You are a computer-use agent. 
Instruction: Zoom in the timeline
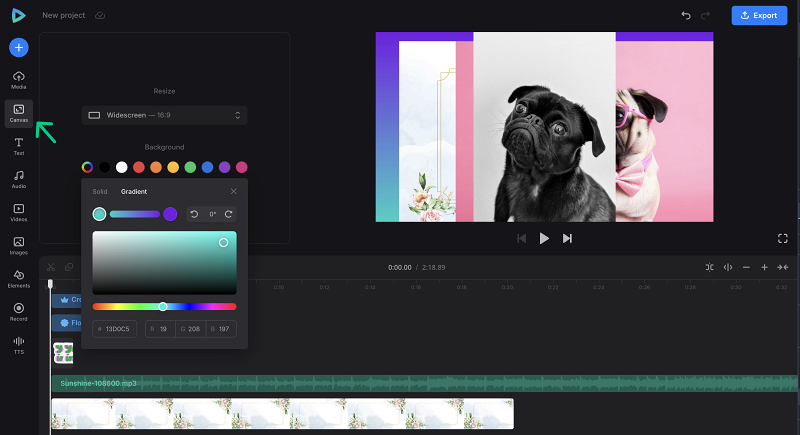764,267
